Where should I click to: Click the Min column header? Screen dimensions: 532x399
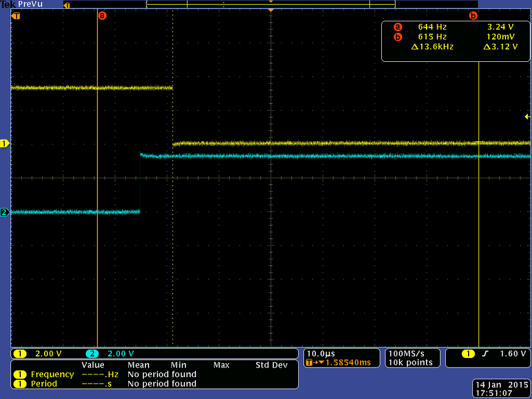click(178, 365)
